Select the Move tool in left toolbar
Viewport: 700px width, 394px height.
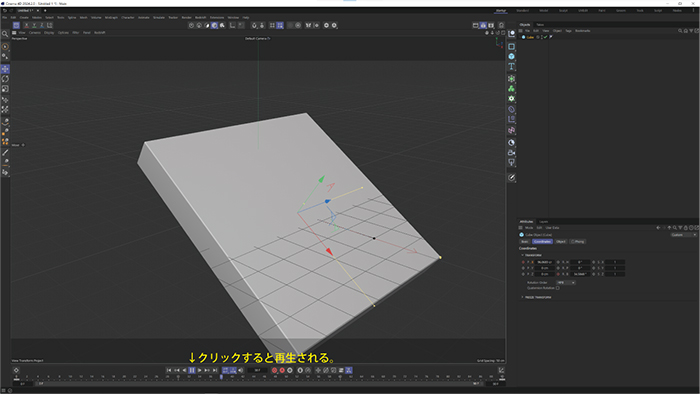[x=5, y=69]
